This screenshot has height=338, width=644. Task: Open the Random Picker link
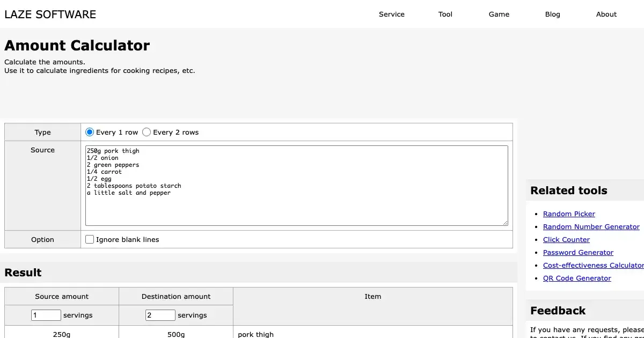pyautogui.click(x=569, y=214)
